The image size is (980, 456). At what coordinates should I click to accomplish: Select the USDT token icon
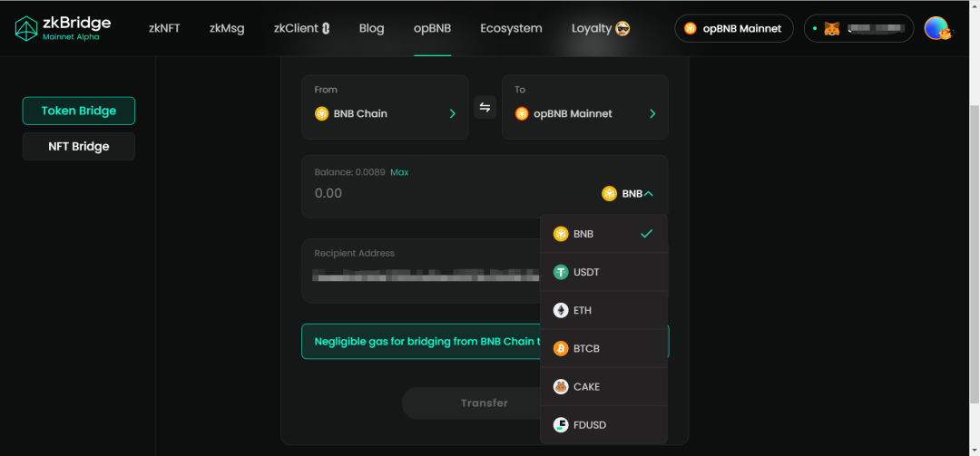pyautogui.click(x=561, y=272)
